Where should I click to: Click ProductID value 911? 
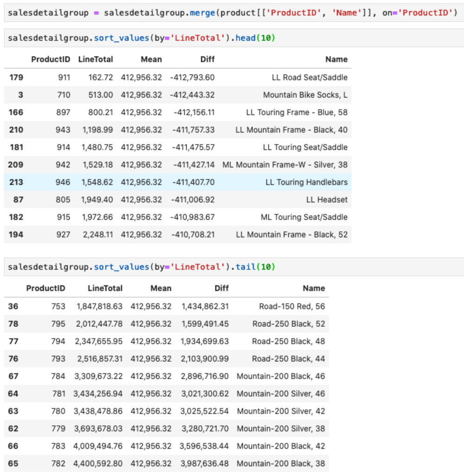(64, 78)
